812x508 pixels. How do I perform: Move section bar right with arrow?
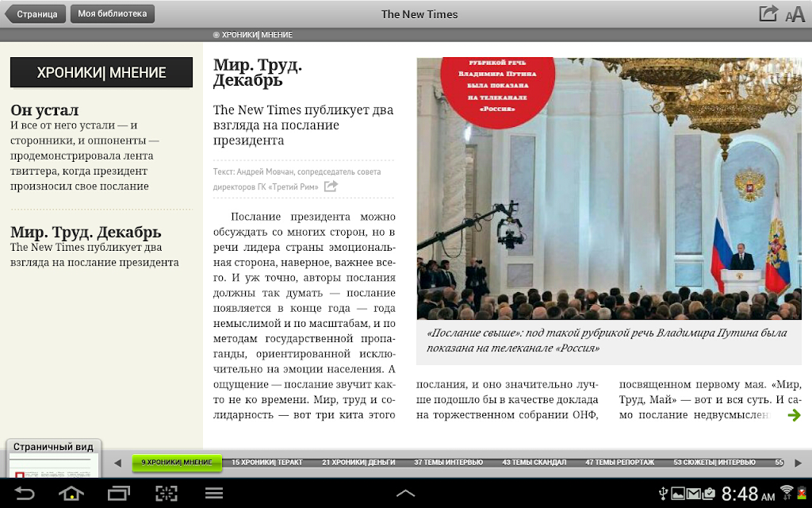(x=798, y=463)
